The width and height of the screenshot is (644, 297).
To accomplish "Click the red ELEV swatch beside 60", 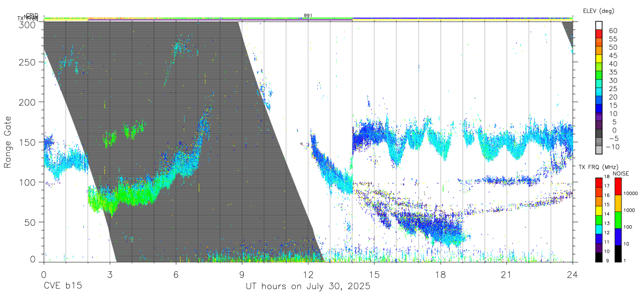I will pyautogui.click(x=599, y=34).
